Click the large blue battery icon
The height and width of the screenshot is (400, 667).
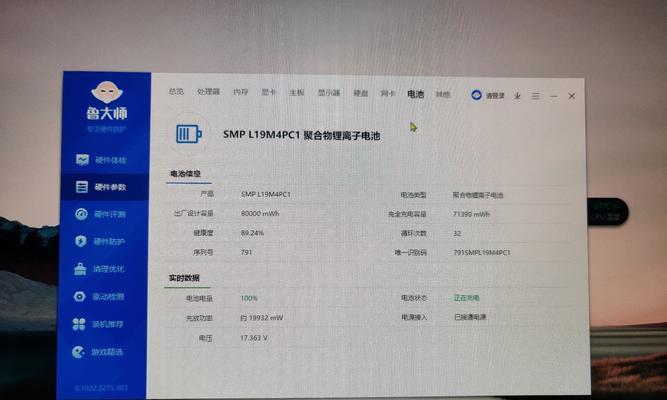pyautogui.click(x=189, y=134)
